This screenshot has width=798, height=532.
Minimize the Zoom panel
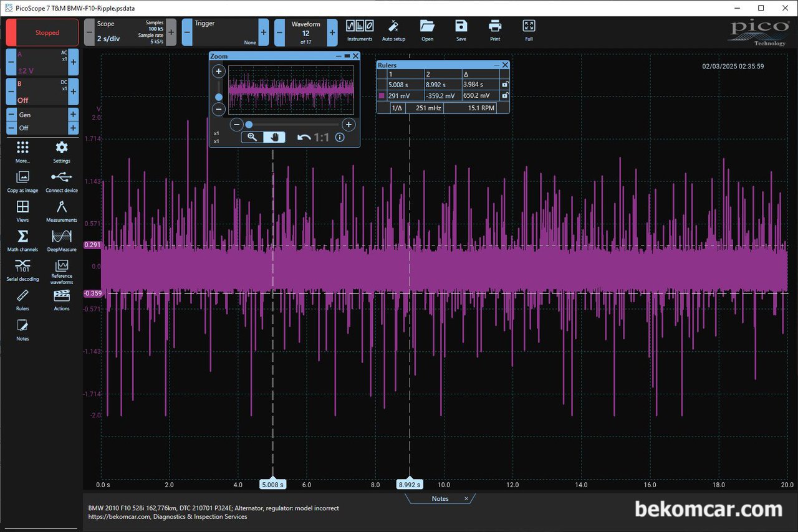[339, 56]
